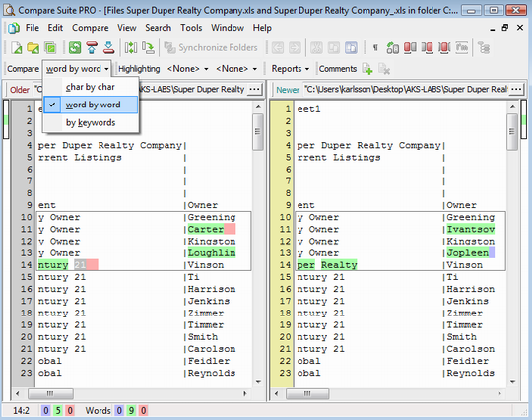This screenshot has width=532, height=420.
Task: Go to previous difference with up arrow
Action: (x=92, y=48)
